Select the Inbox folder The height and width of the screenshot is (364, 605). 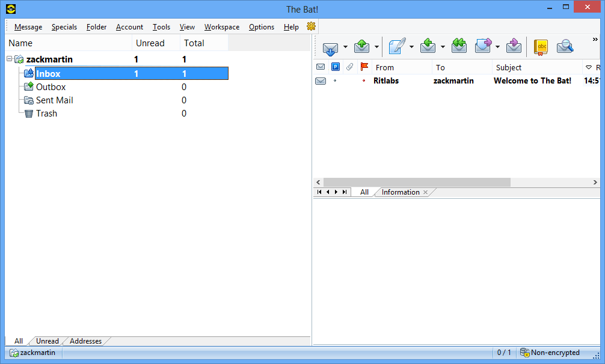pyautogui.click(x=132, y=73)
